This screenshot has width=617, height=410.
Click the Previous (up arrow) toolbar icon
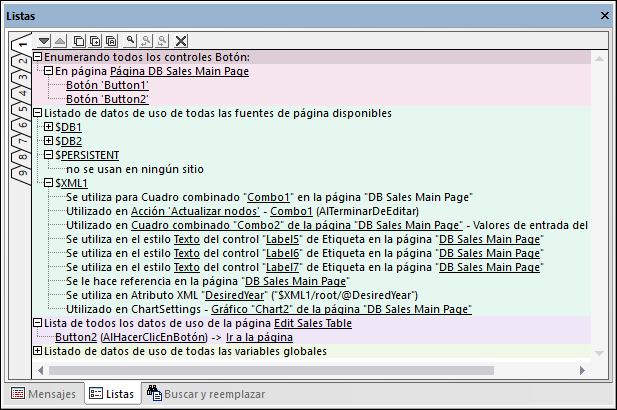click(x=58, y=41)
